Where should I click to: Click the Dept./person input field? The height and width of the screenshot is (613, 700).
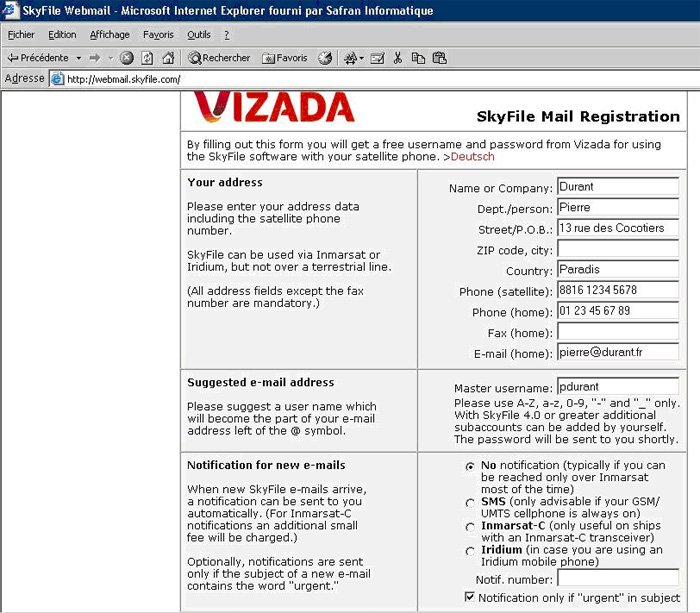pos(618,207)
